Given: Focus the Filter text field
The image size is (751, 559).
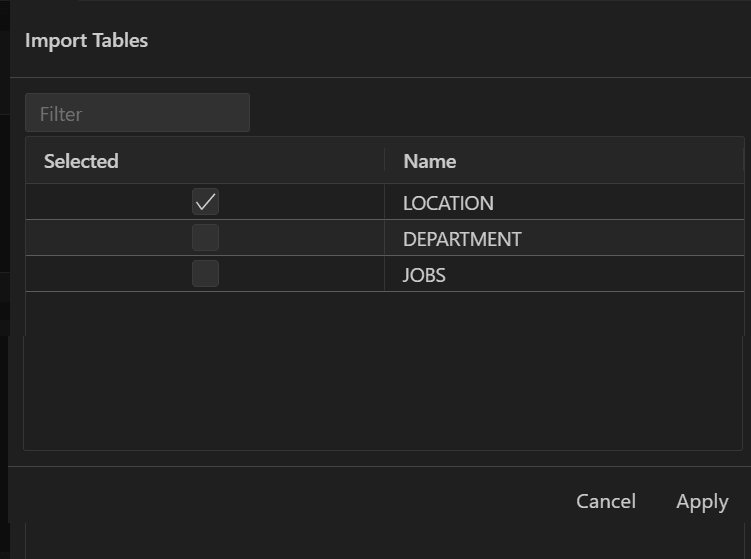Looking at the screenshot, I should 137,113.
